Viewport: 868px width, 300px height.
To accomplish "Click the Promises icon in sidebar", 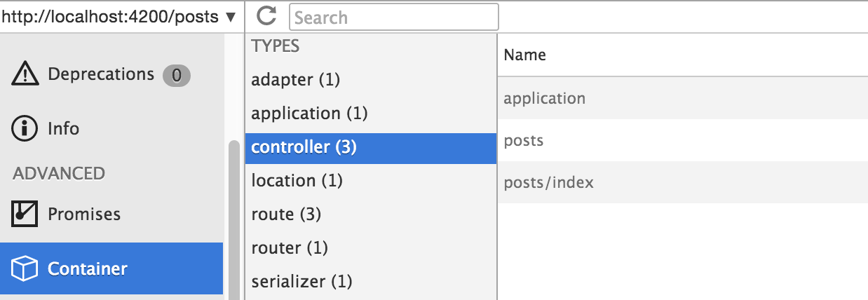I will pos(25,214).
